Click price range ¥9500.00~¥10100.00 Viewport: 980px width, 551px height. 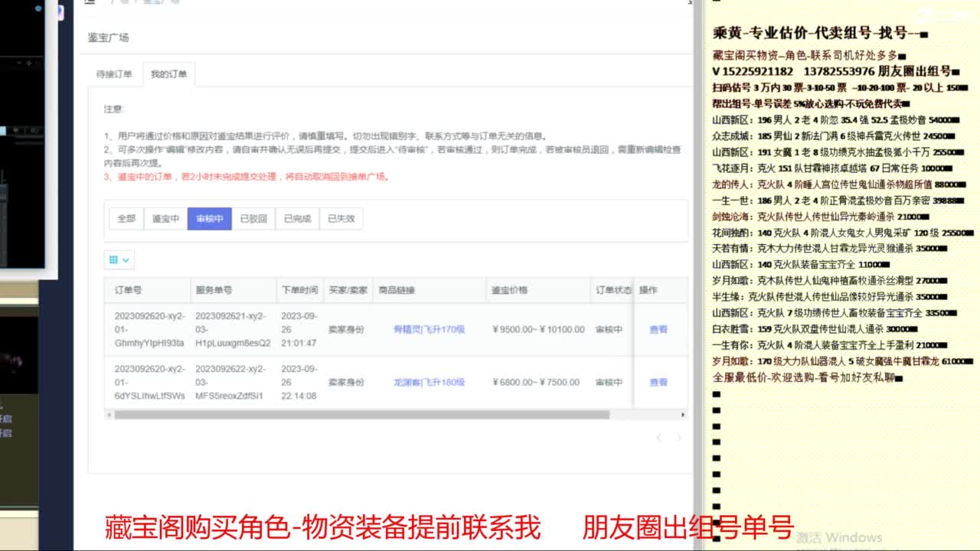pyautogui.click(x=538, y=330)
